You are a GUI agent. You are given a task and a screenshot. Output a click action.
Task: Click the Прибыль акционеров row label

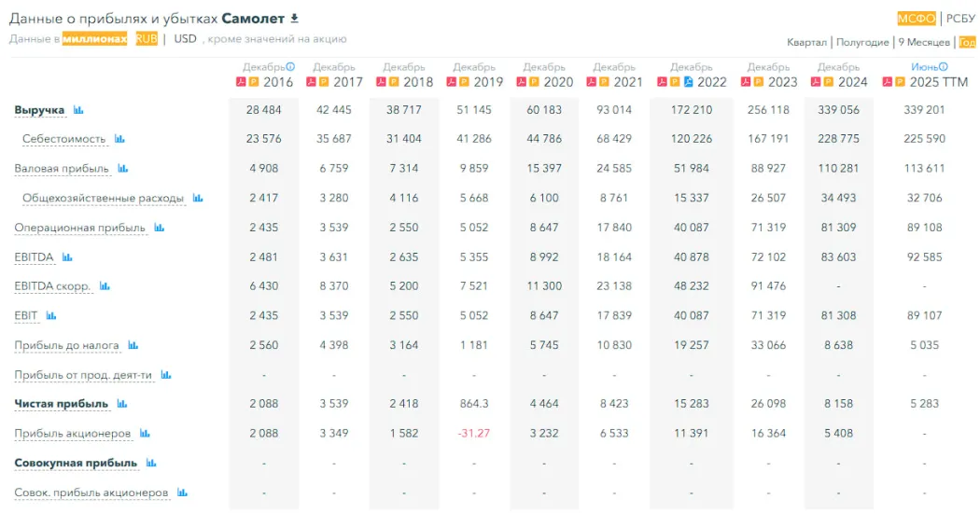coord(74,434)
